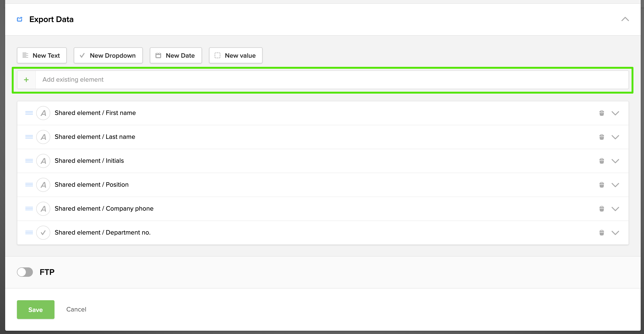Collapse the Export Data section
This screenshot has width=644, height=334.
pos(625,19)
